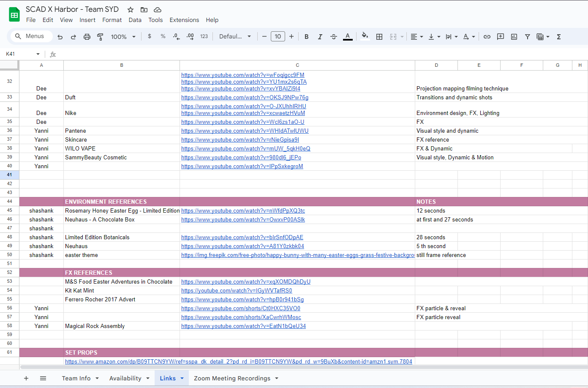Add a new sheet with plus icon
The image size is (588, 388).
pyautogui.click(x=26, y=378)
